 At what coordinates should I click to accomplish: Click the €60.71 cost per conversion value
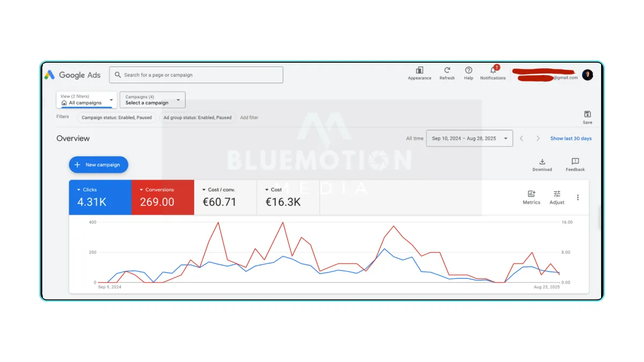pos(219,202)
